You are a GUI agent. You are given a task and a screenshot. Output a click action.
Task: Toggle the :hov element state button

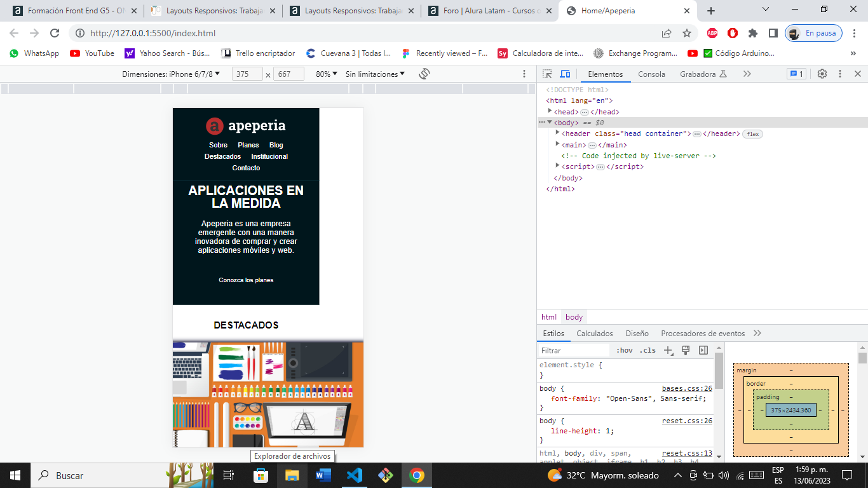coord(625,350)
